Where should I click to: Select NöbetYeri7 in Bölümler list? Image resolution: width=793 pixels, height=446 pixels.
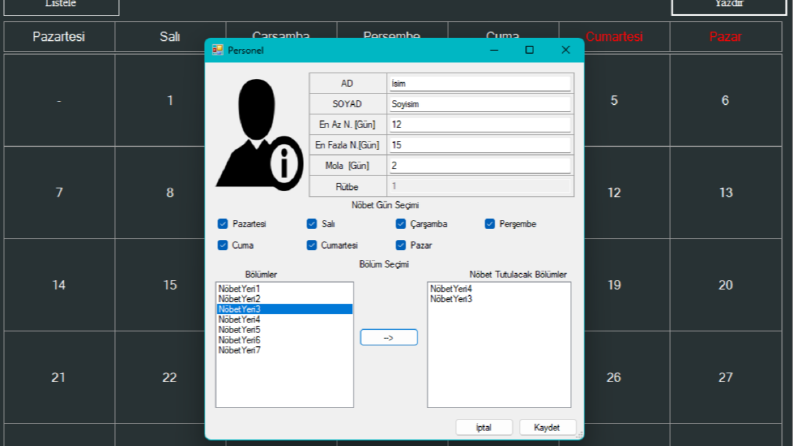pos(284,350)
